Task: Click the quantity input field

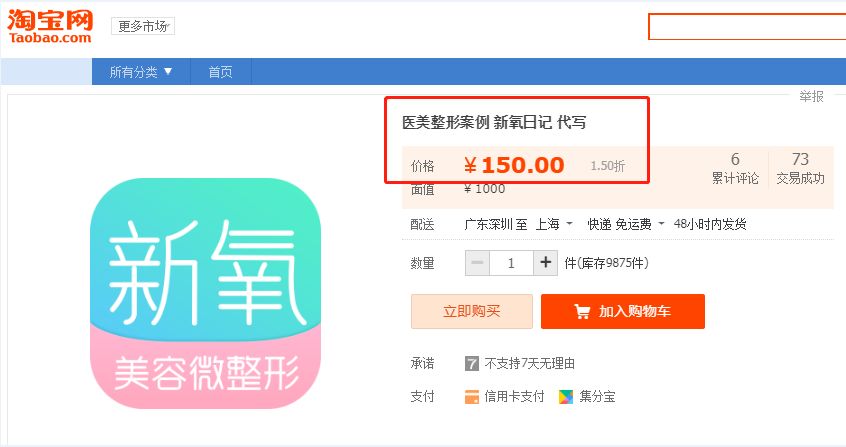Action: 511,263
